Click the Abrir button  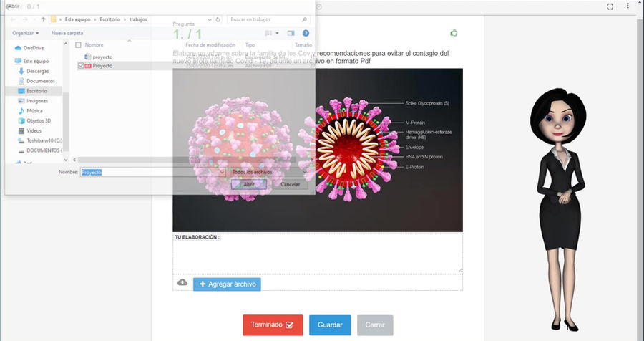tap(249, 184)
